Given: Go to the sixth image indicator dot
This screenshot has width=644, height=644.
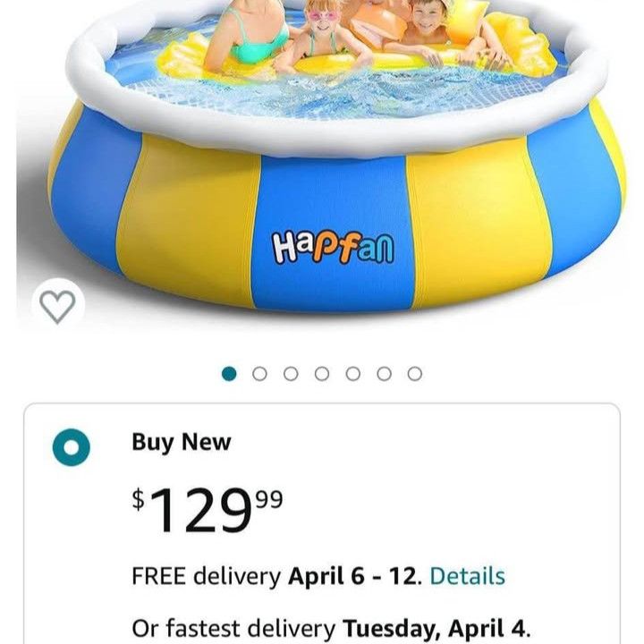Looking at the screenshot, I should click(x=384, y=374).
